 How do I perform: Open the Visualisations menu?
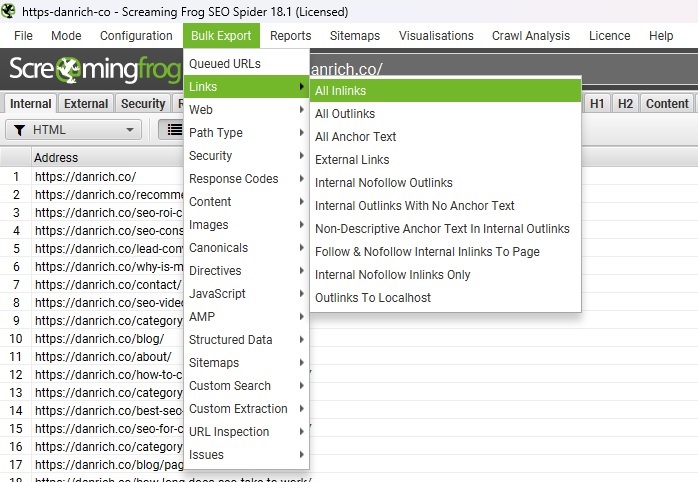pos(436,36)
